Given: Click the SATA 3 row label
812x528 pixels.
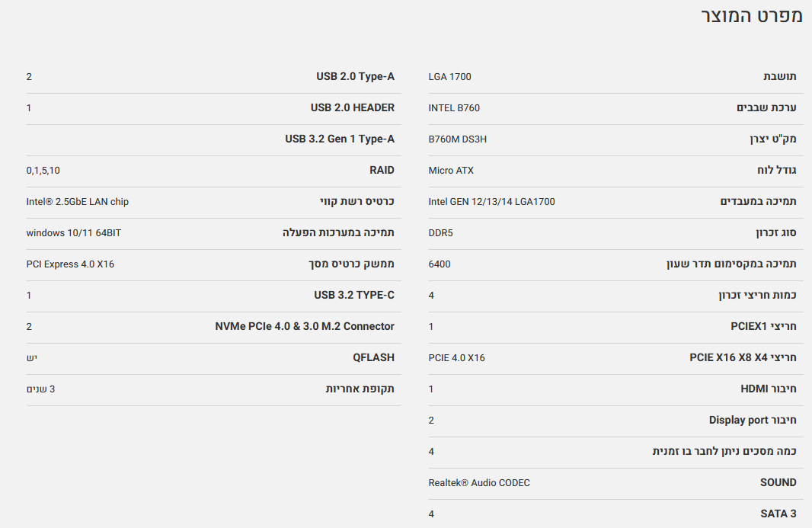Looking at the screenshot, I should (x=778, y=514).
